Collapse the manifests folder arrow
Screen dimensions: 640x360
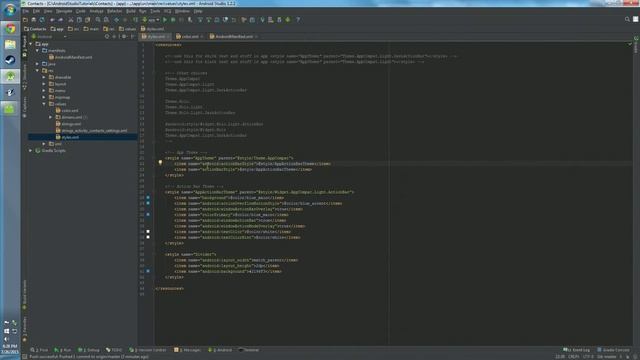tap(38, 51)
